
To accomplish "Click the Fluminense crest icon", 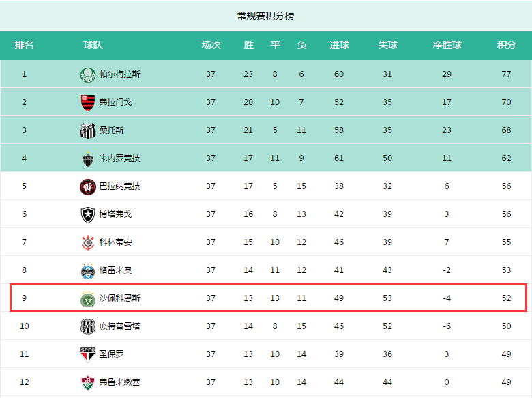I will coord(88,383).
